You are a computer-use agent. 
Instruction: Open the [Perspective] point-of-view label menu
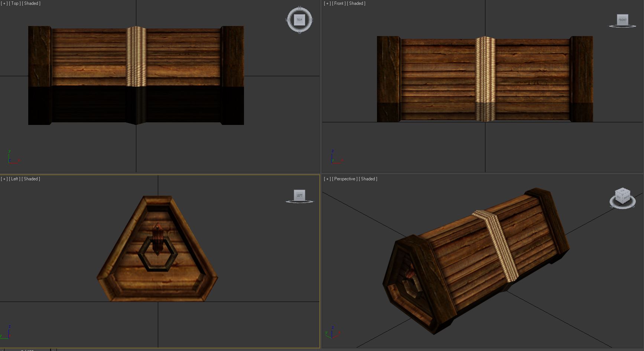pyautogui.click(x=345, y=179)
